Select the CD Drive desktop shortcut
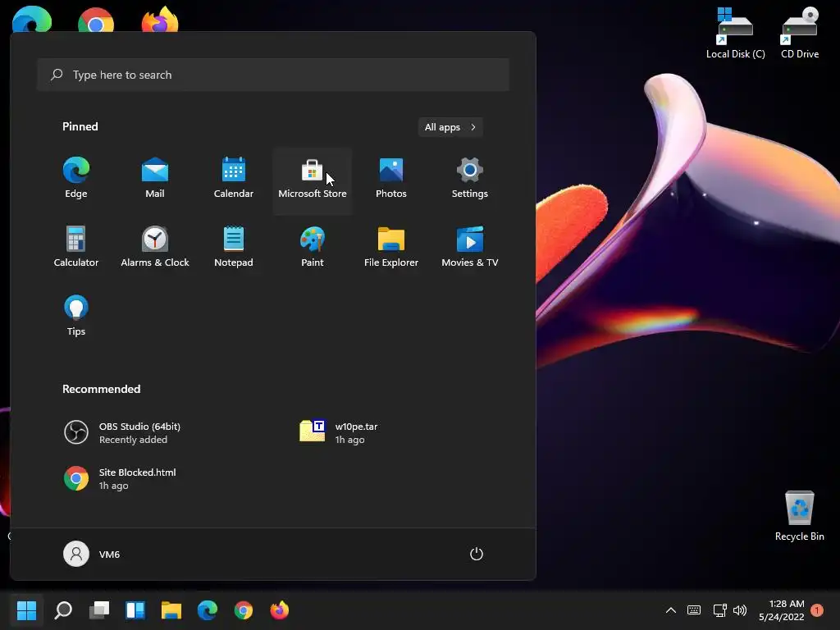Screen dimensions: 840x630 click(799, 33)
